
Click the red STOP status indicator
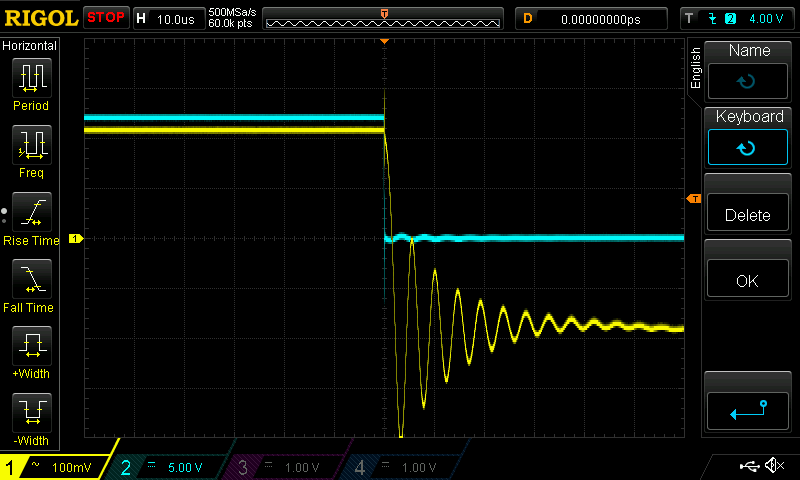click(x=106, y=18)
